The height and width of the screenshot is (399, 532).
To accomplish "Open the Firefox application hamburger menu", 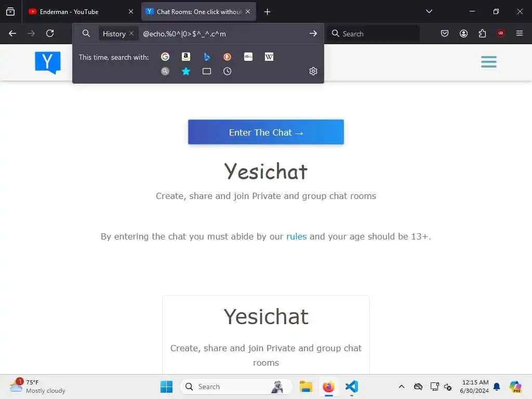I will click(520, 33).
